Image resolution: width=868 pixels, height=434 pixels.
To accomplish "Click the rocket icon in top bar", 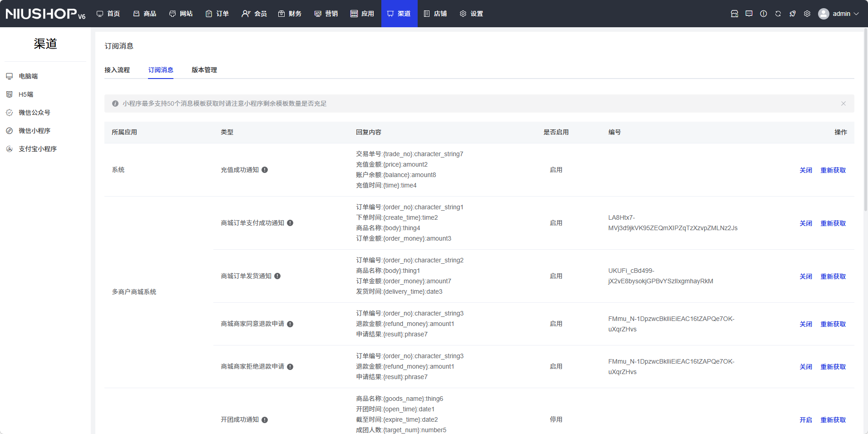I will pos(792,14).
